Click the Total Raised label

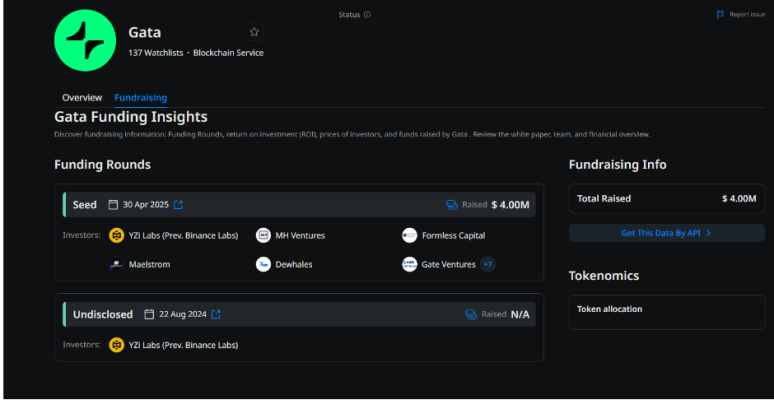(604, 199)
